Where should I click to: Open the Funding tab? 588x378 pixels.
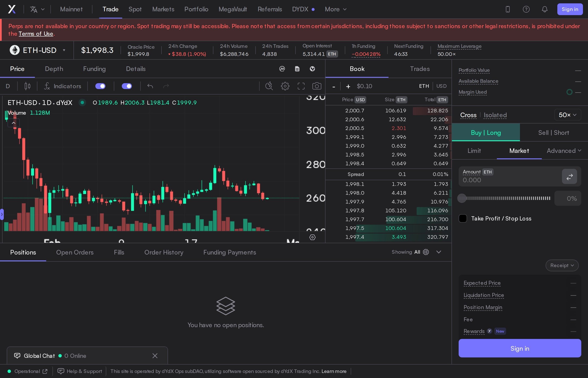[94, 69]
